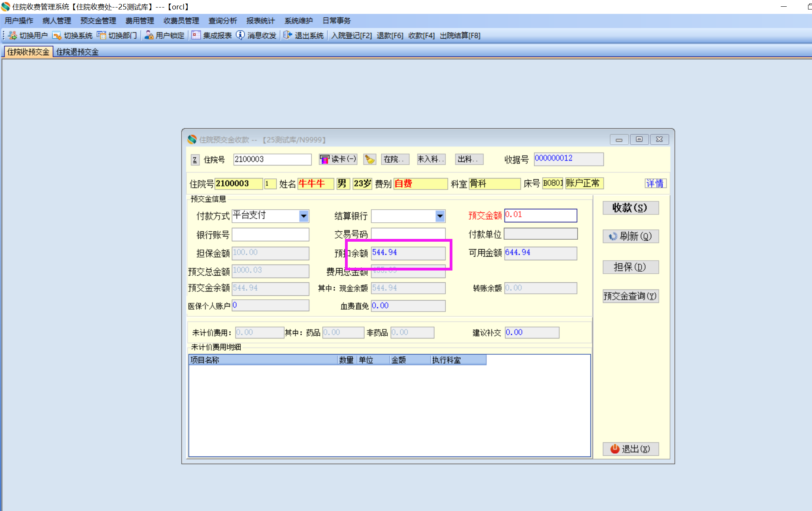Viewport: 812px width, 511px height.
Task: Open the 详情 details link
Action: 655,183
